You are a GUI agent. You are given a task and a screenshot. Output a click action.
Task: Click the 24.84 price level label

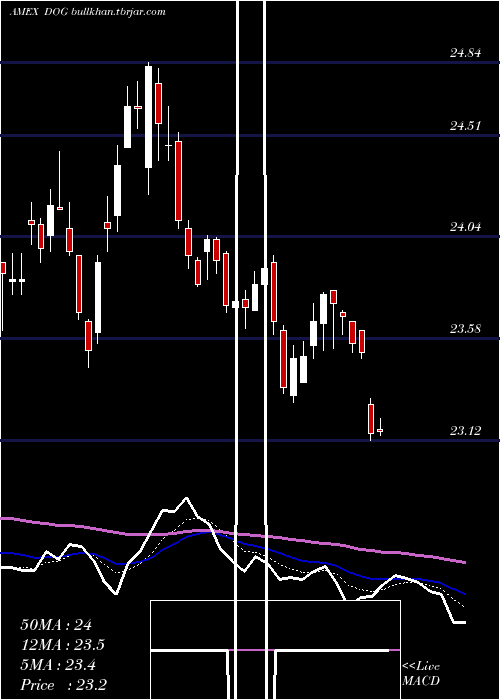[466, 53]
